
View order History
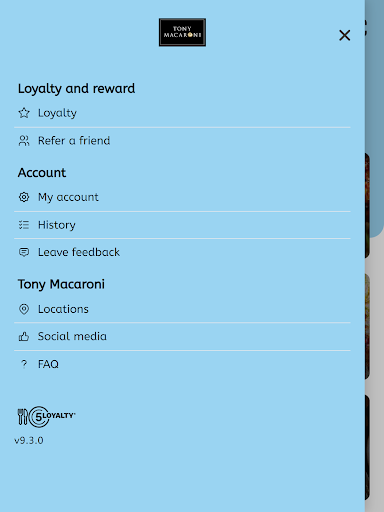pyautogui.click(x=182, y=225)
